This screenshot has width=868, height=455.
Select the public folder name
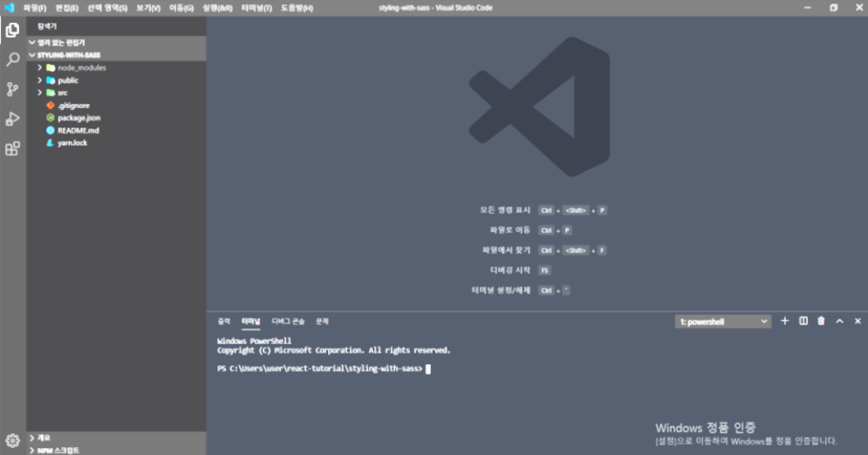(68, 80)
